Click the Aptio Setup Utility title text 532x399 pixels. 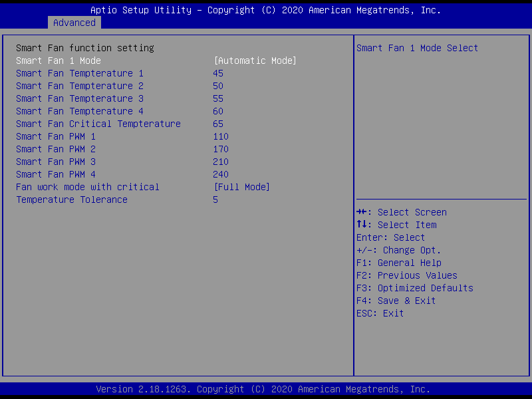pyautogui.click(x=265, y=10)
